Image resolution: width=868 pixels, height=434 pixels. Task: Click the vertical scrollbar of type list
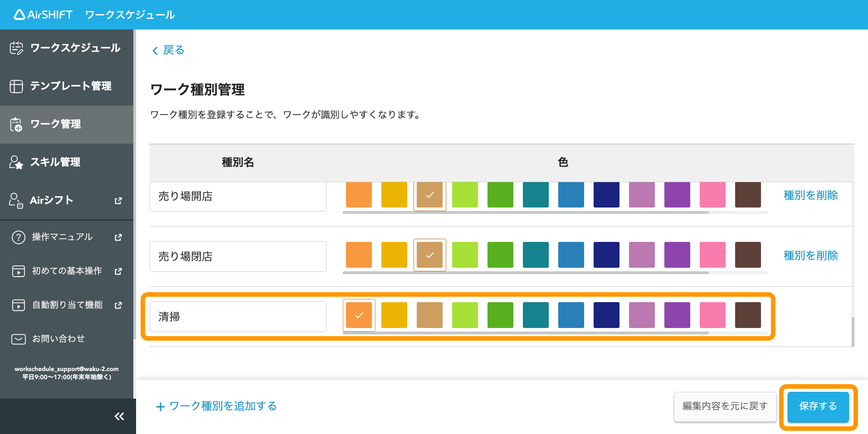(853, 332)
